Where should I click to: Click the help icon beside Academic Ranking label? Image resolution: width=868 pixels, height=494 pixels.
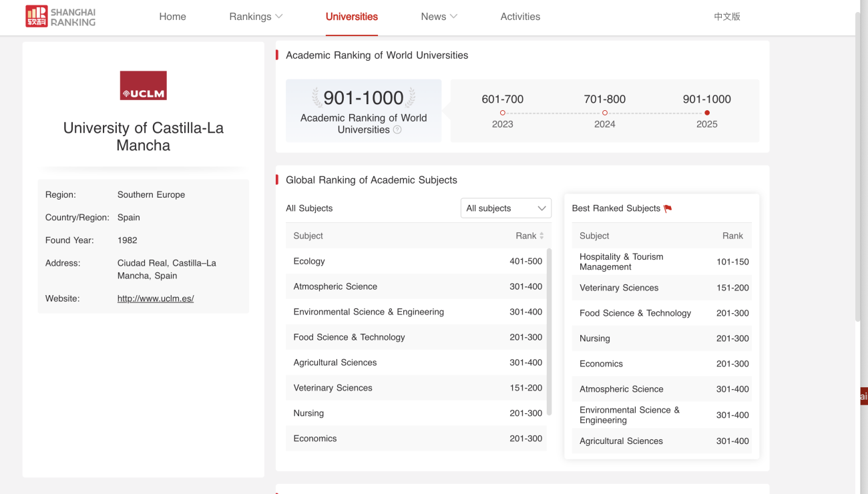click(x=397, y=130)
